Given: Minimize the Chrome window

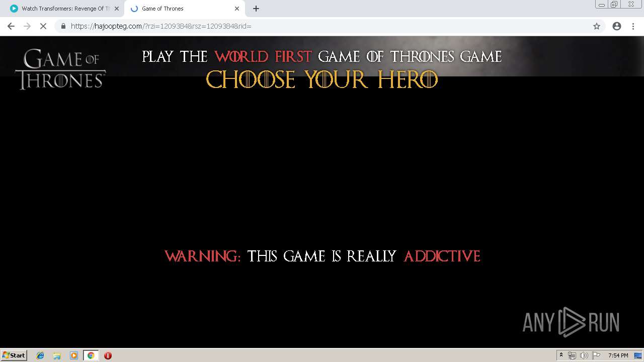Looking at the screenshot, I should (x=602, y=4).
